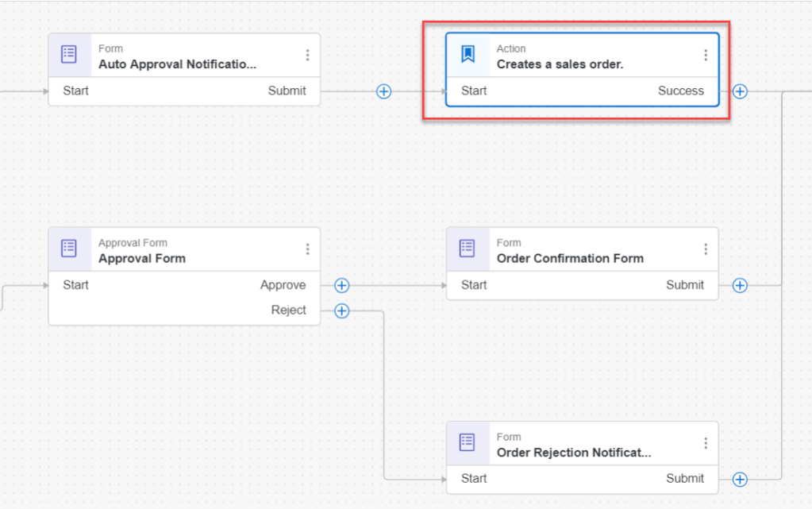This screenshot has height=509, width=812.
Task: Click the Order Confirmation Form icon
Action: tap(468, 249)
